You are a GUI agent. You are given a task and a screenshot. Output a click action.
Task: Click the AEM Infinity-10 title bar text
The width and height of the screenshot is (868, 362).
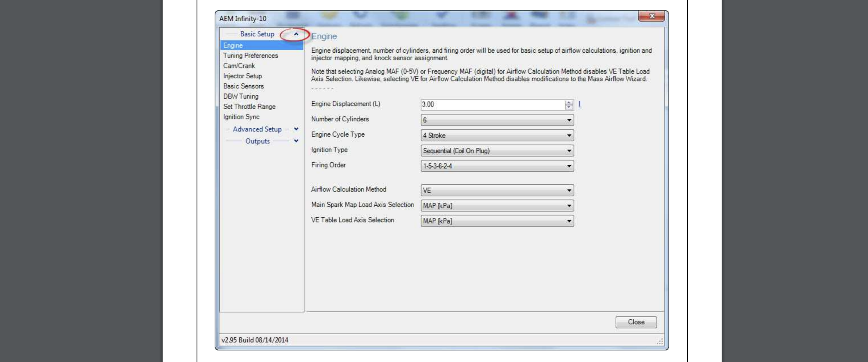click(243, 19)
